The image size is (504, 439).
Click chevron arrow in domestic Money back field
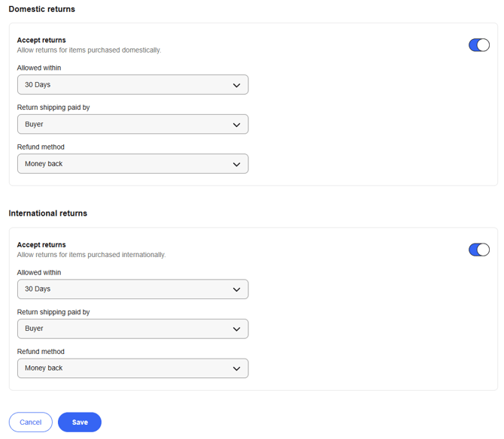(x=236, y=165)
